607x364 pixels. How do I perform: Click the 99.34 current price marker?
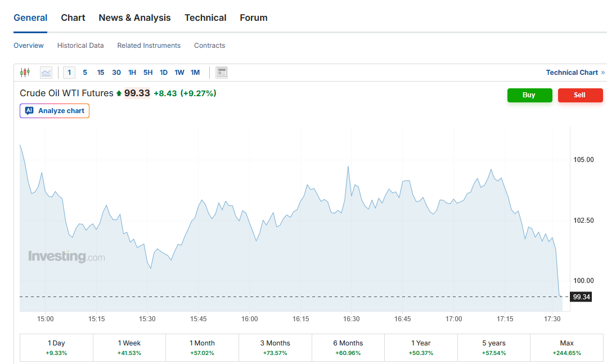click(581, 297)
